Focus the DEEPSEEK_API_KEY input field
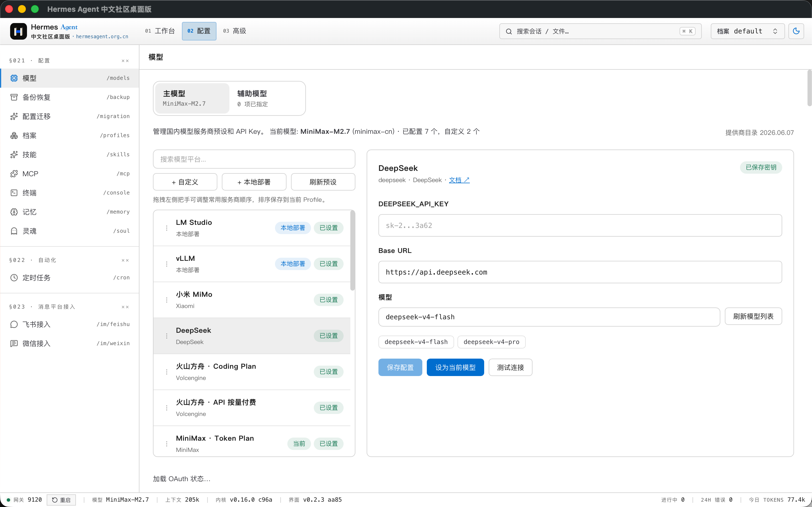 pyautogui.click(x=580, y=225)
